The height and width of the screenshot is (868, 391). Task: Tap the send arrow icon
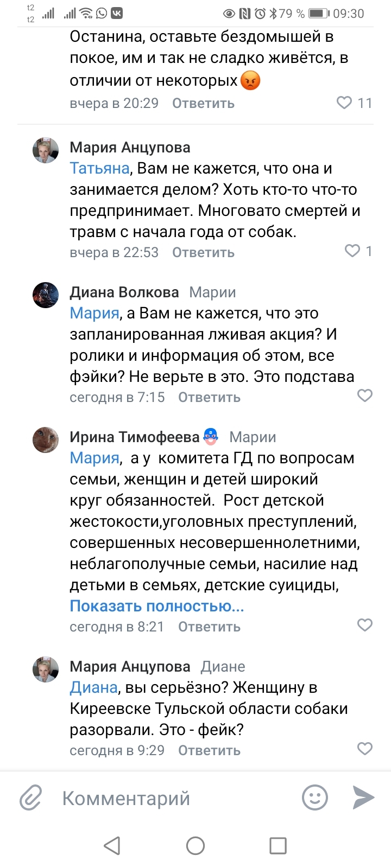pyautogui.click(x=363, y=797)
